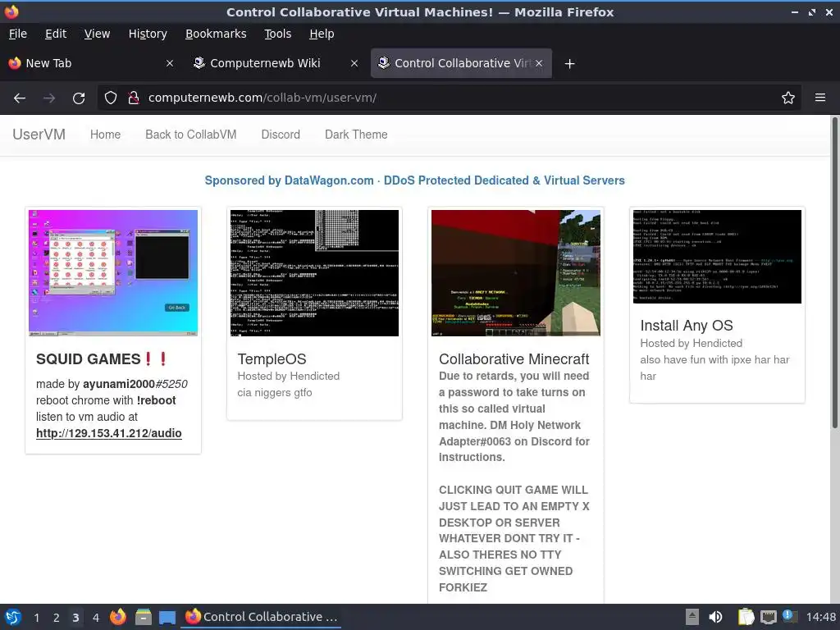Click the network monitor tray icon

coord(768,617)
